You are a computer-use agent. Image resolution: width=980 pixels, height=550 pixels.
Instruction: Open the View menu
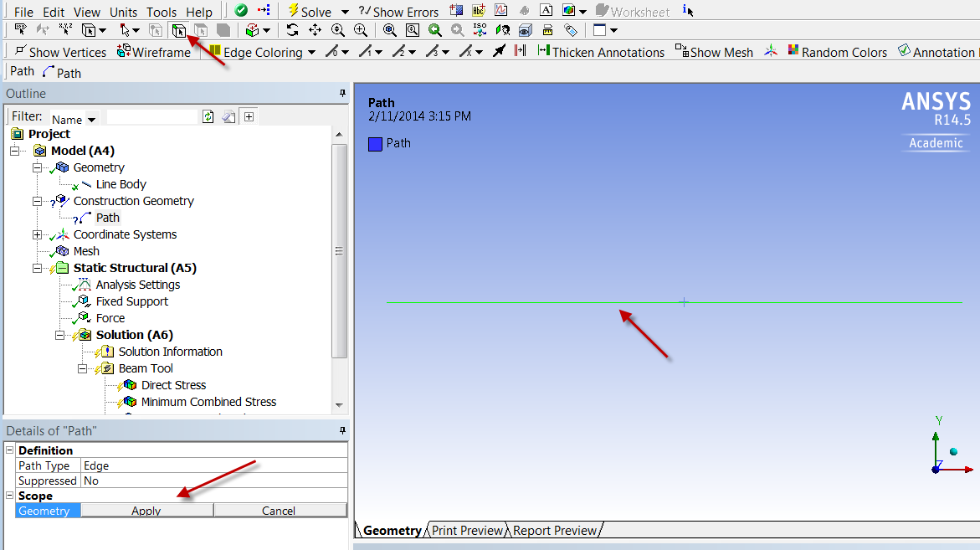click(x=87, y=12)
